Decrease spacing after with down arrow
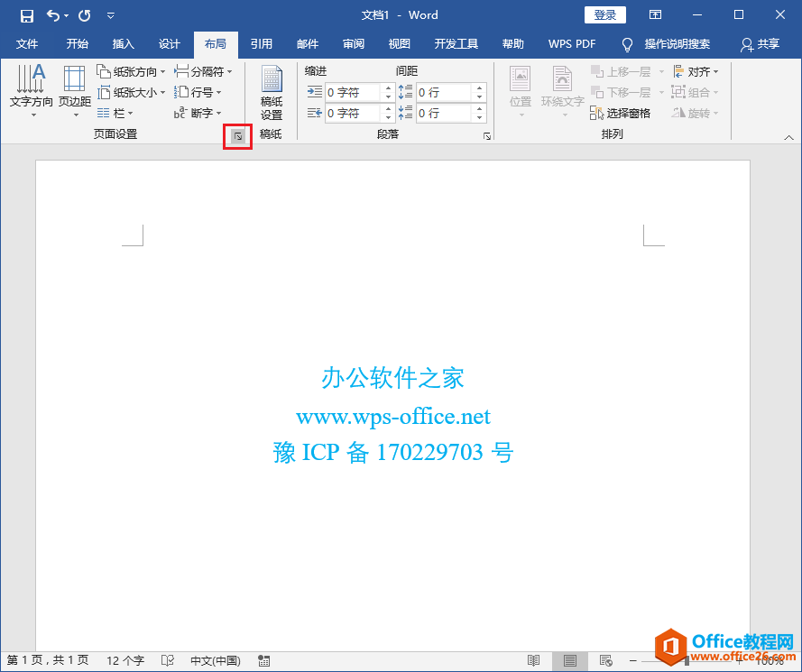This screenshot has height=672, width=802. [479, 117]
